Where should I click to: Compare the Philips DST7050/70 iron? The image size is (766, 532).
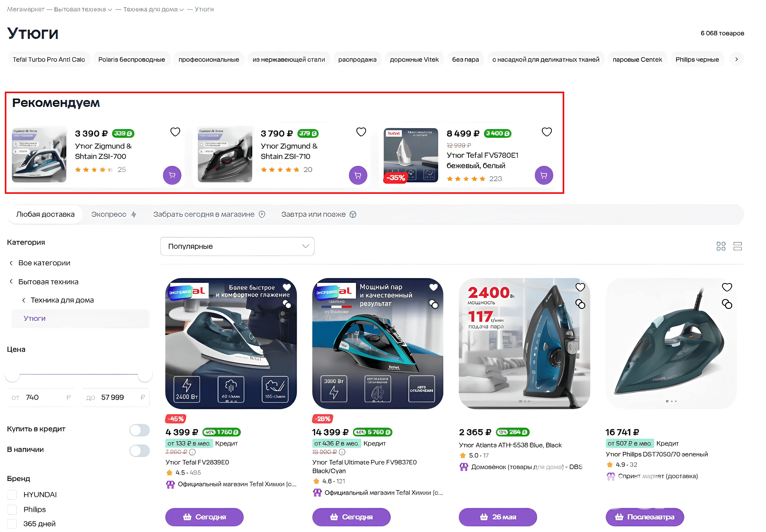pos(727,304)
